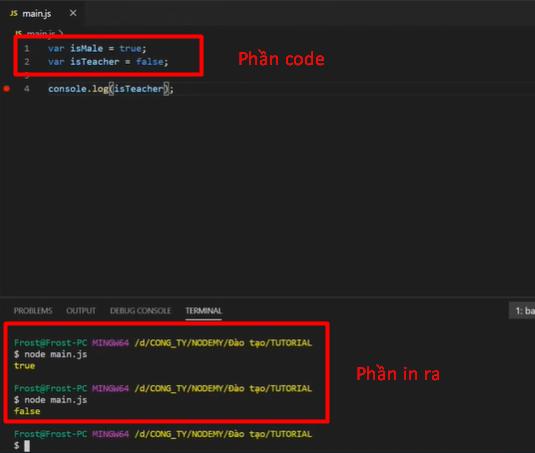Click the isTeacher argument inside console.log
Screen dimensions: 535x453
(x=138, y=89)
